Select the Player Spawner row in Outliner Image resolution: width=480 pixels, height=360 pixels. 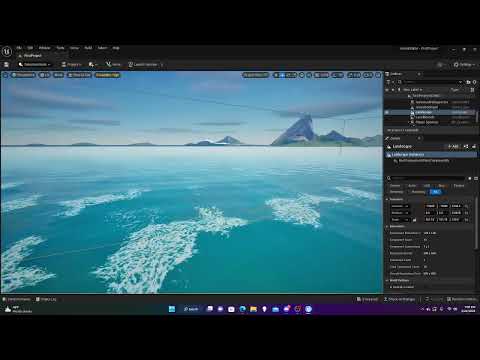tap(431, 122)
